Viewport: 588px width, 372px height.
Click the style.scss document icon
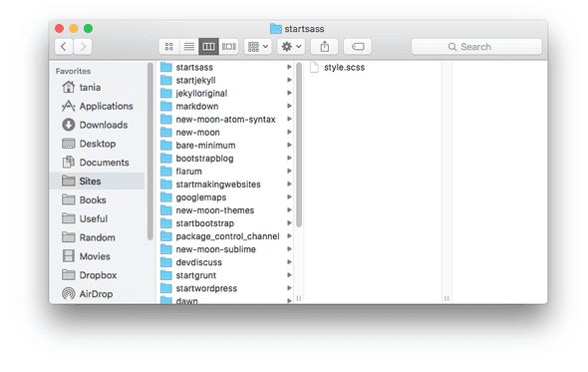click(x=314, y=67)
